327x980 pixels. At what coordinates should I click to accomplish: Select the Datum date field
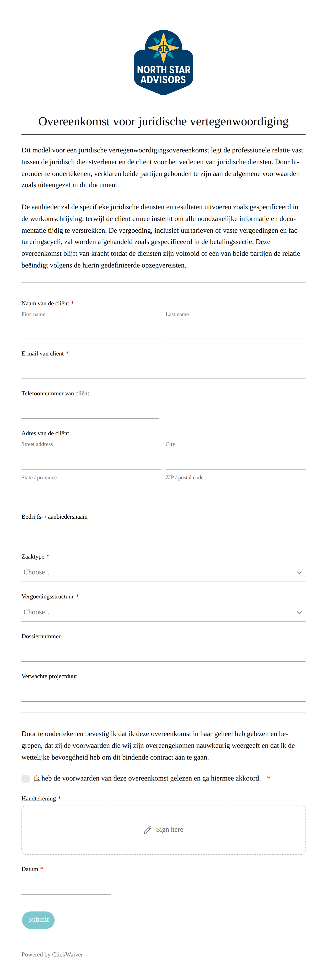pos(66,886)
